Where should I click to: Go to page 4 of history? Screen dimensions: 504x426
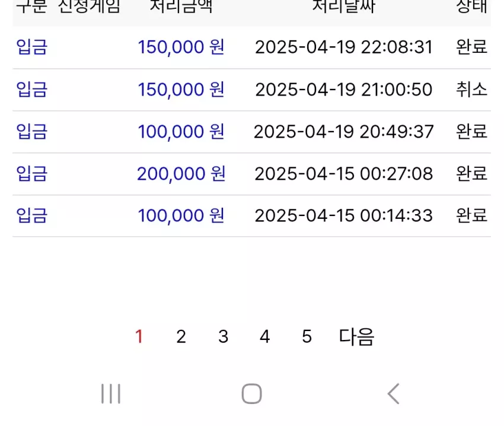point(265,337)
